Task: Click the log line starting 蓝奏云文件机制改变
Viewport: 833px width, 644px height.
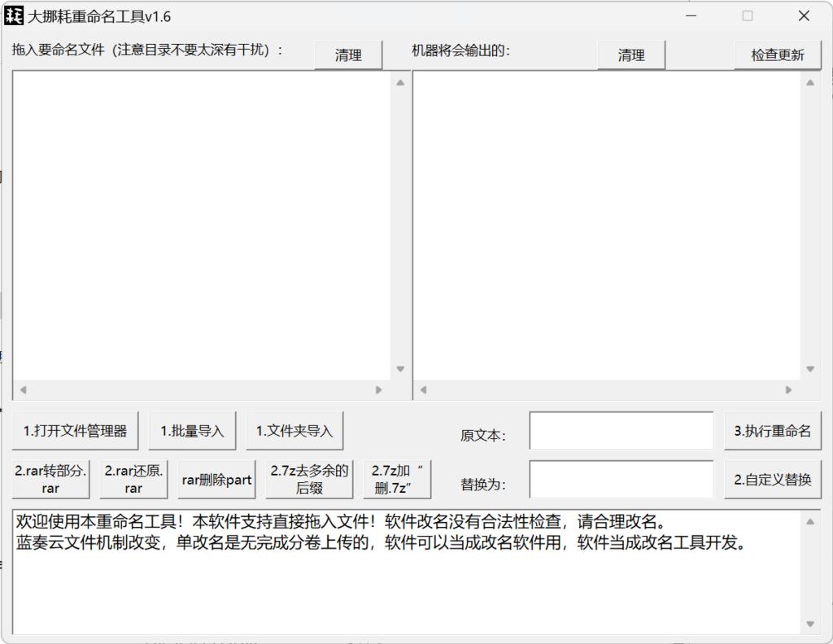Action: (x=382, y=542)
